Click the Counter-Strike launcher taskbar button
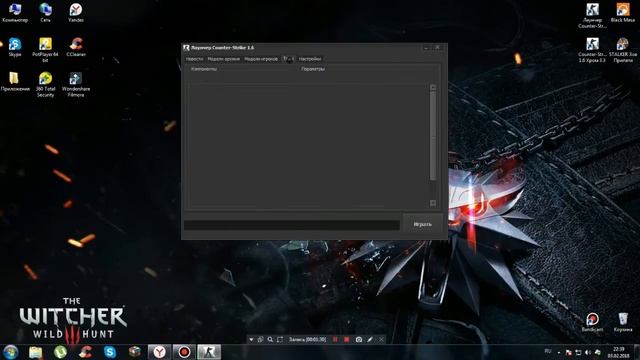This screenshot has width=640, height=360. (x=209, y=352)
